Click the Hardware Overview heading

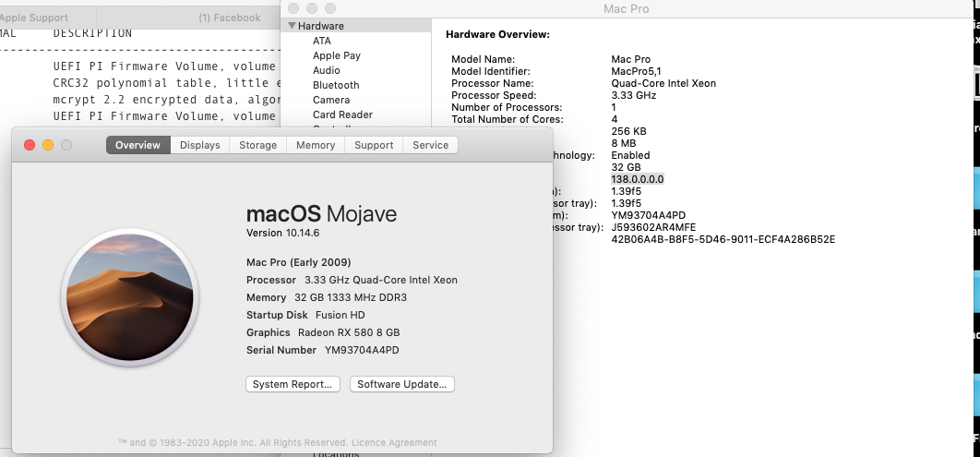pyautogui.click(x=497, y=34)
